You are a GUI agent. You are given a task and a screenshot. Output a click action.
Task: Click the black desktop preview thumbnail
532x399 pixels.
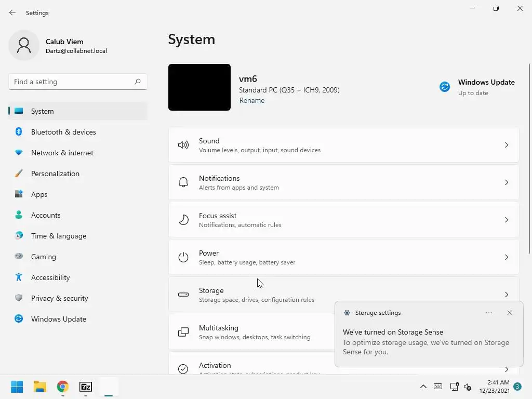click(199, 87)
